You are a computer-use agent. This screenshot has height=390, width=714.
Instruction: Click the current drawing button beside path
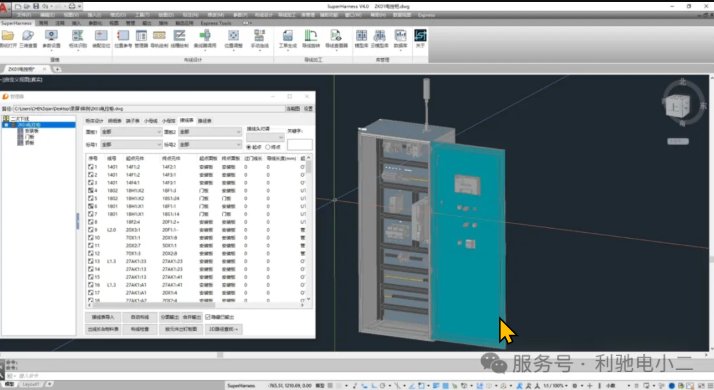click(x=293, y=108)
